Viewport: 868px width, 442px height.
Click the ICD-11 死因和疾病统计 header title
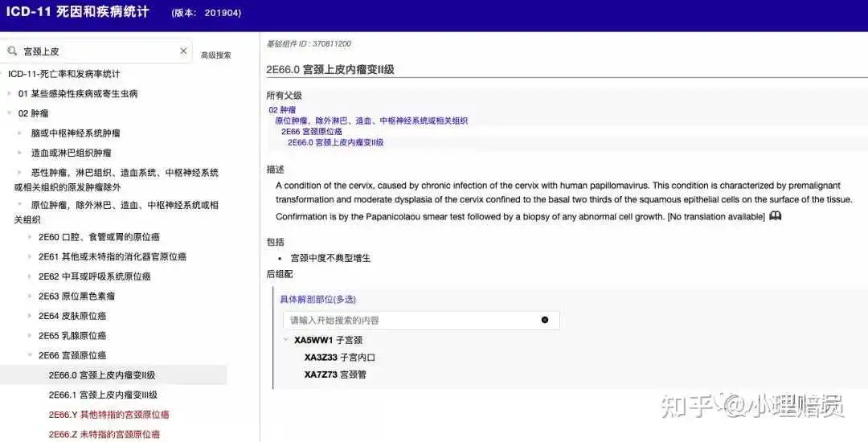click(77, 12)
